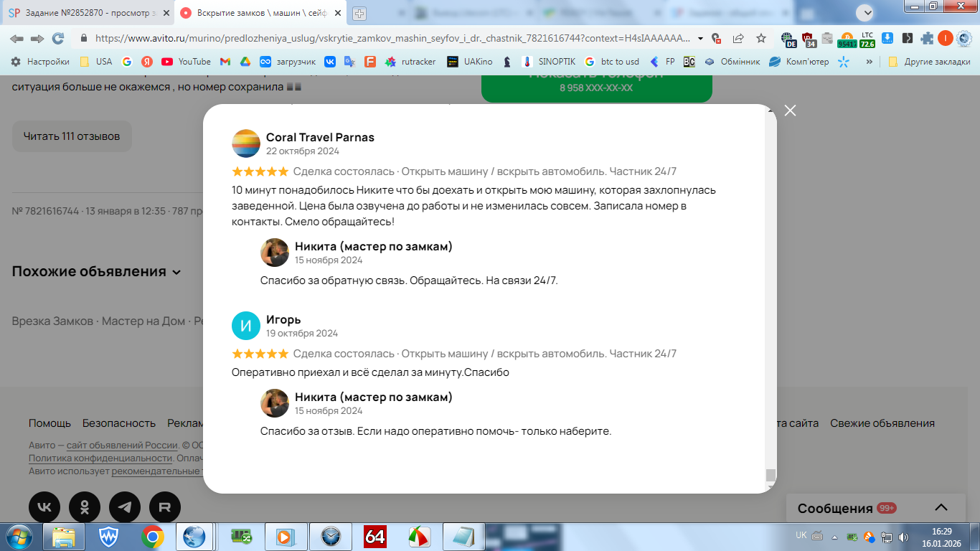Bookmark this page with star icon
Screen dimensions: 980x551
[x=761, y=38]
